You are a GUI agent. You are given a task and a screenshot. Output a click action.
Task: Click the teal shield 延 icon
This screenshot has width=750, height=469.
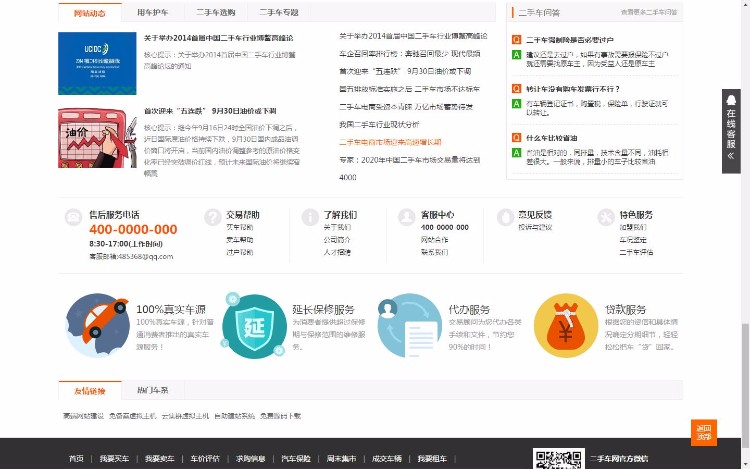[254, 326]
